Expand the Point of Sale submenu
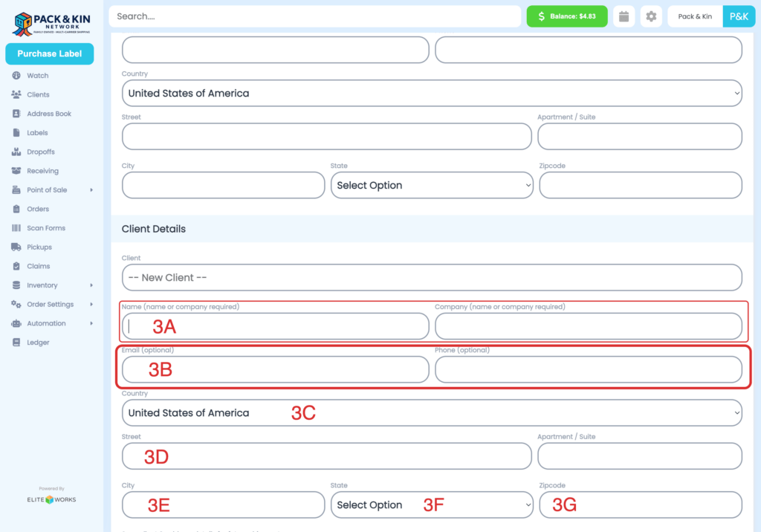 pyautogui.click(x=91, y=190)
